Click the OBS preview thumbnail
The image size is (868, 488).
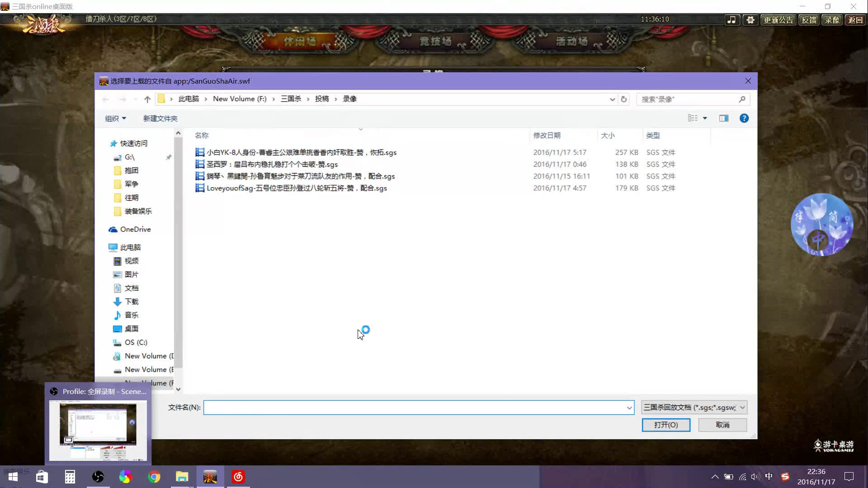coord(98,431)
